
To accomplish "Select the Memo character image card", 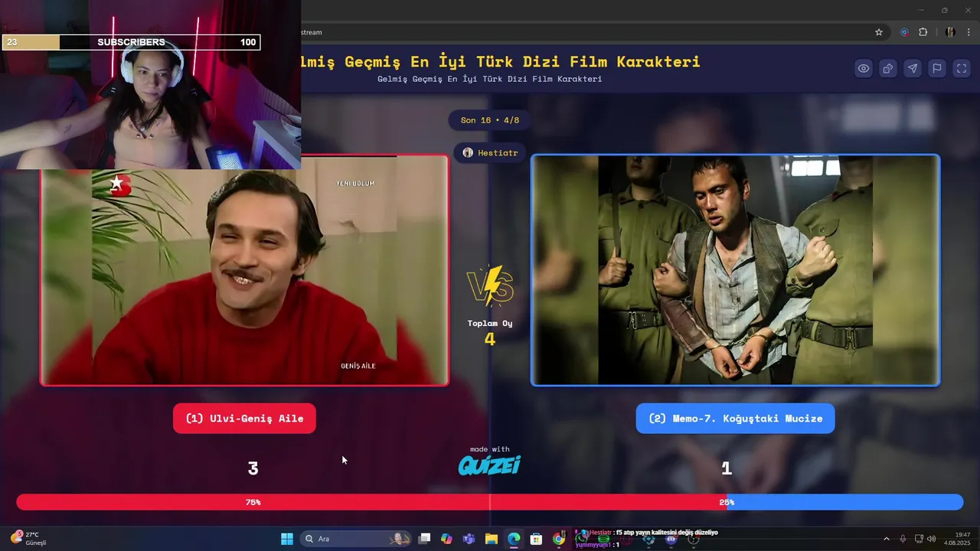I will coord(735,270).
